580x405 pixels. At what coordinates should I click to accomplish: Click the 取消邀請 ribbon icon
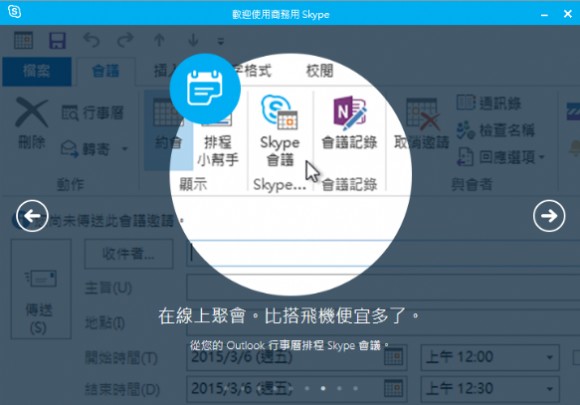[x=422, y=114]
